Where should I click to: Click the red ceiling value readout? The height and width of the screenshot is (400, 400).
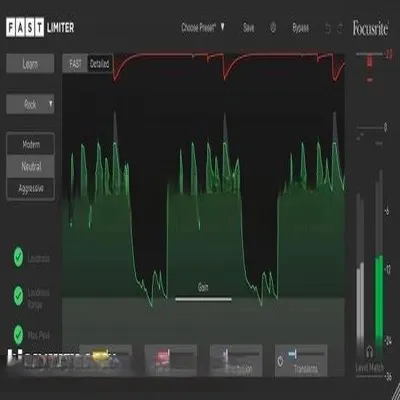[389, 54]
